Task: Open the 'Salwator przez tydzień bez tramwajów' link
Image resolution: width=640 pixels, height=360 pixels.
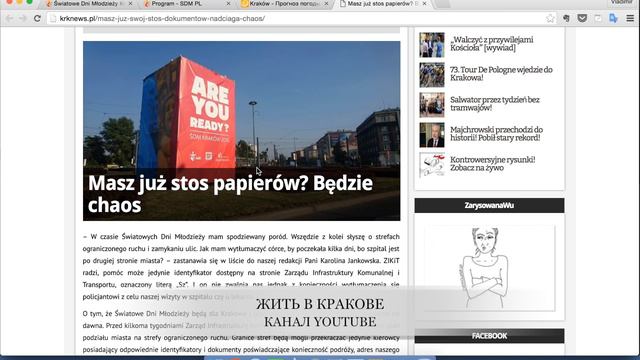Action: pyautogui.click(x=495, y=104)
